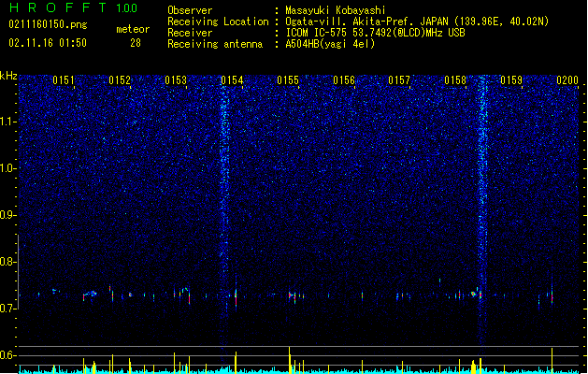Viewport: 588px width, 374px height.
Task: Click the 0151 time marker
Action: coord(64,80)
